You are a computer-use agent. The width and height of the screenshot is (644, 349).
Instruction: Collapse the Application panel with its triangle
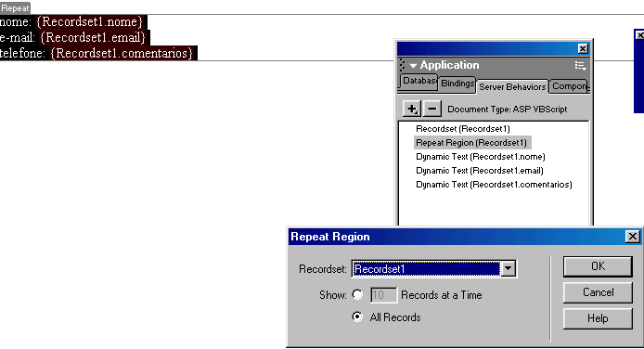tap(413, 66)
